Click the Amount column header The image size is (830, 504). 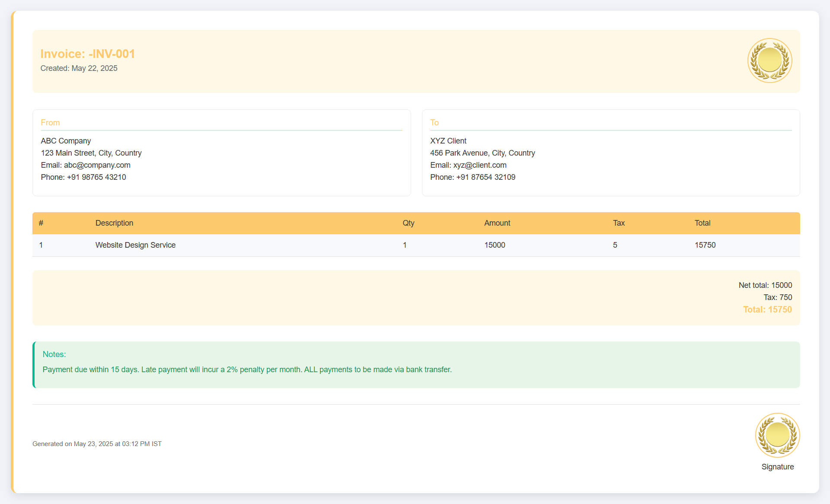[497, 223]
